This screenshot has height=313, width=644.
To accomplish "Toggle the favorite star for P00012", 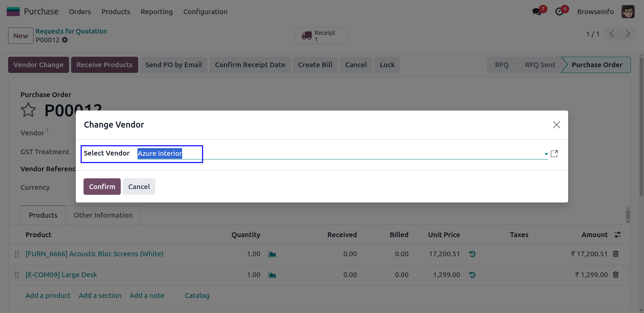I will 28,110.
